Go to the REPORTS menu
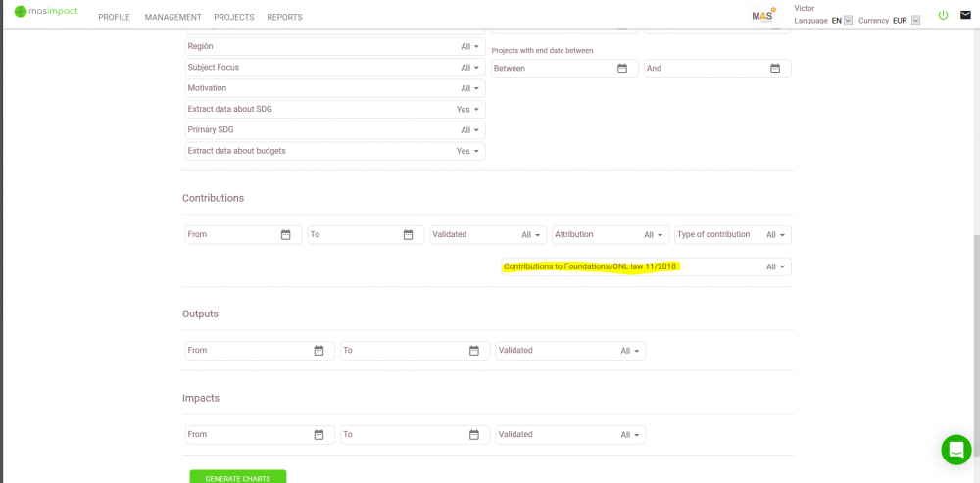This screenshot has width=980, height=483. click(284, 18)
